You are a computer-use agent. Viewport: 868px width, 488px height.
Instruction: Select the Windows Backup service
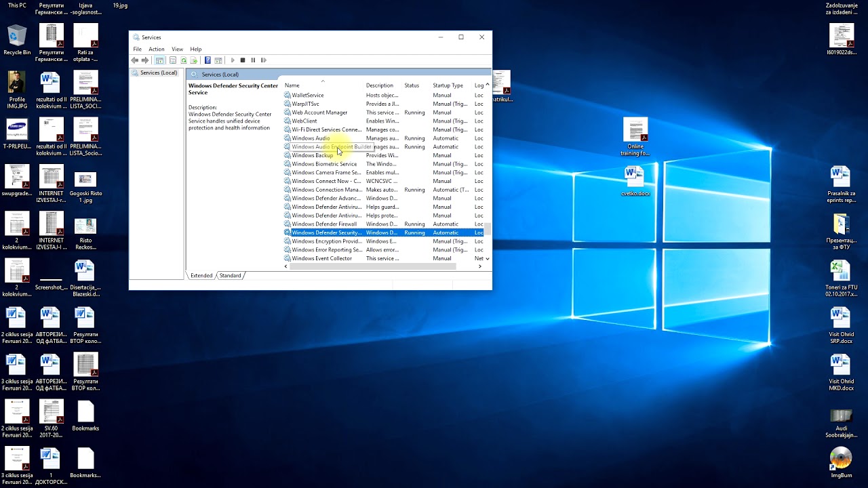(383, 155)
